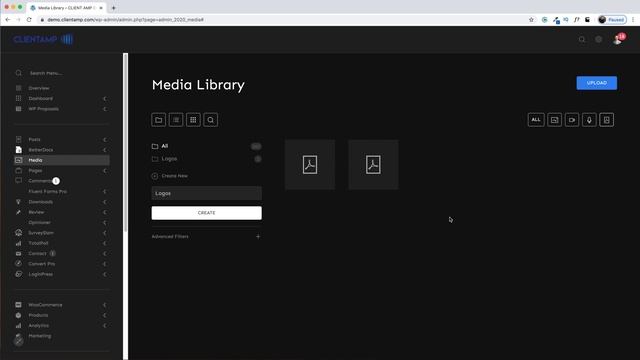640x360 pixels.
Task: Open the second PDF thumbnail
Action: pos(373,165)
